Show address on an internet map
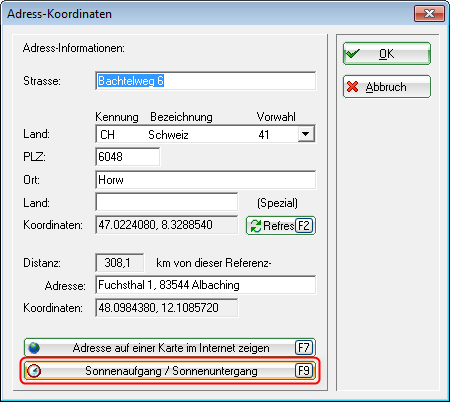The image size is (450, 402). click(170, 348)
